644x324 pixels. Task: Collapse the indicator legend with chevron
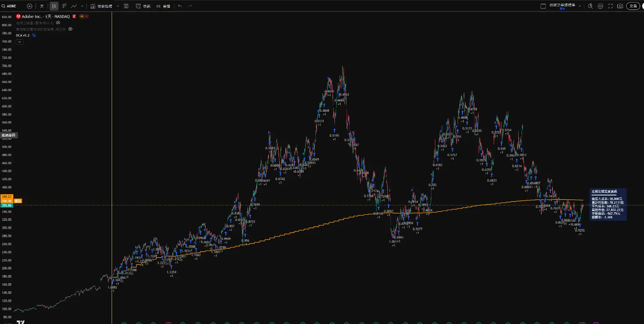click(x=19, y=42)
